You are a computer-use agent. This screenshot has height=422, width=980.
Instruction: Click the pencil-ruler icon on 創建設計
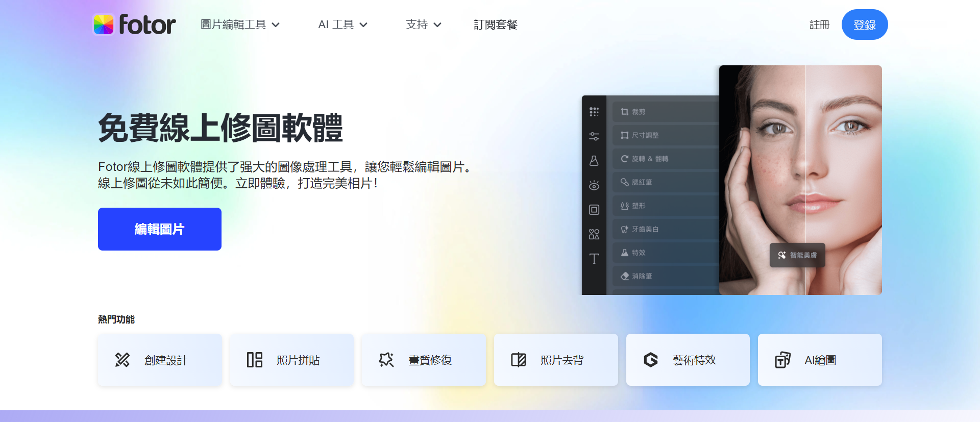click(x=122, y=360)
